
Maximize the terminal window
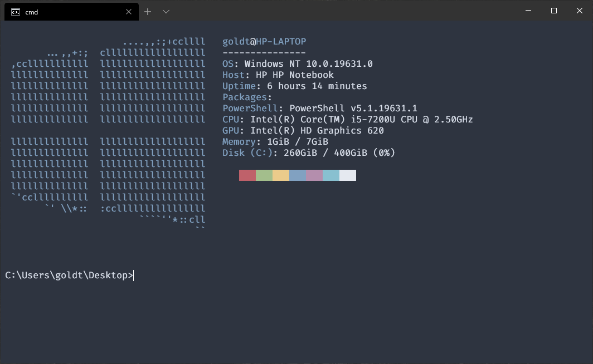pyautogui.click(x=553, y=11)
